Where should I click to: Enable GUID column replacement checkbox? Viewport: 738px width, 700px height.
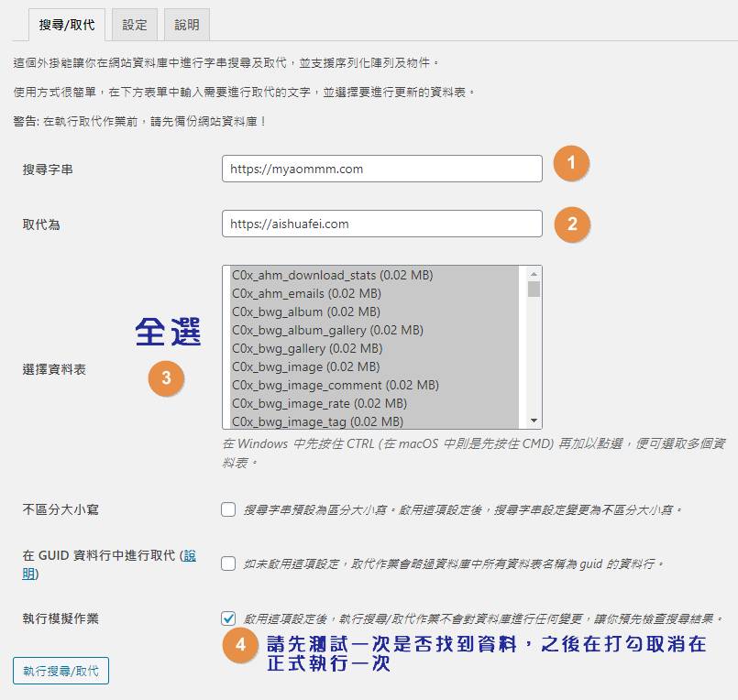[228, 563]
